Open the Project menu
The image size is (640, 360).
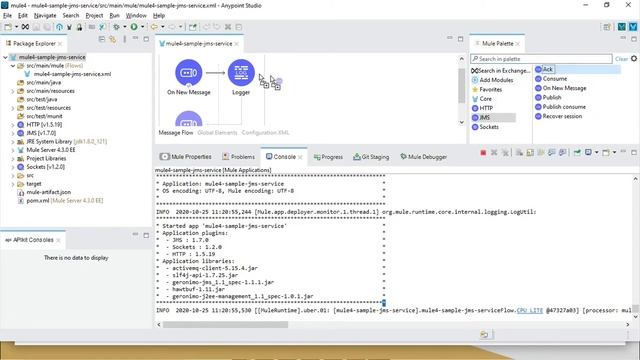click(94, 16)
